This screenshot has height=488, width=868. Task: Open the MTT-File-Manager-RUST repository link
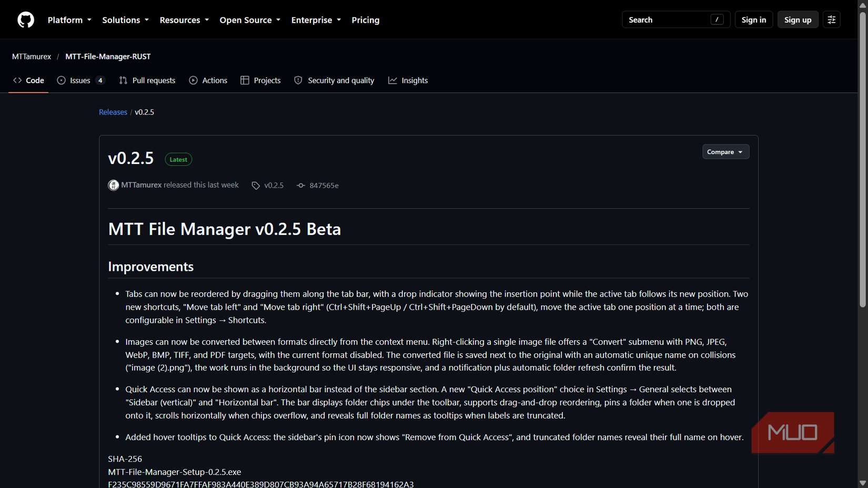[108, 56]
